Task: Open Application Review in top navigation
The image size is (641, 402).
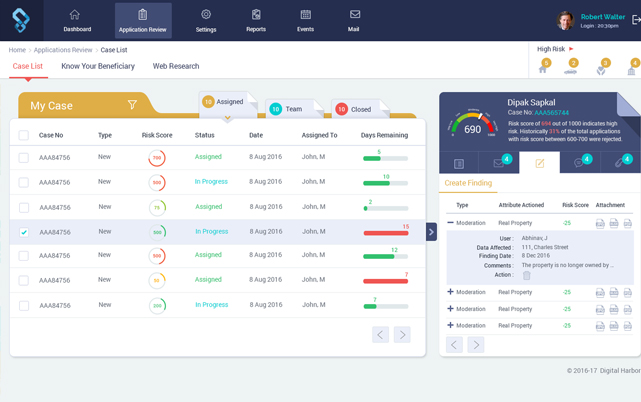Action: point(143,20)
